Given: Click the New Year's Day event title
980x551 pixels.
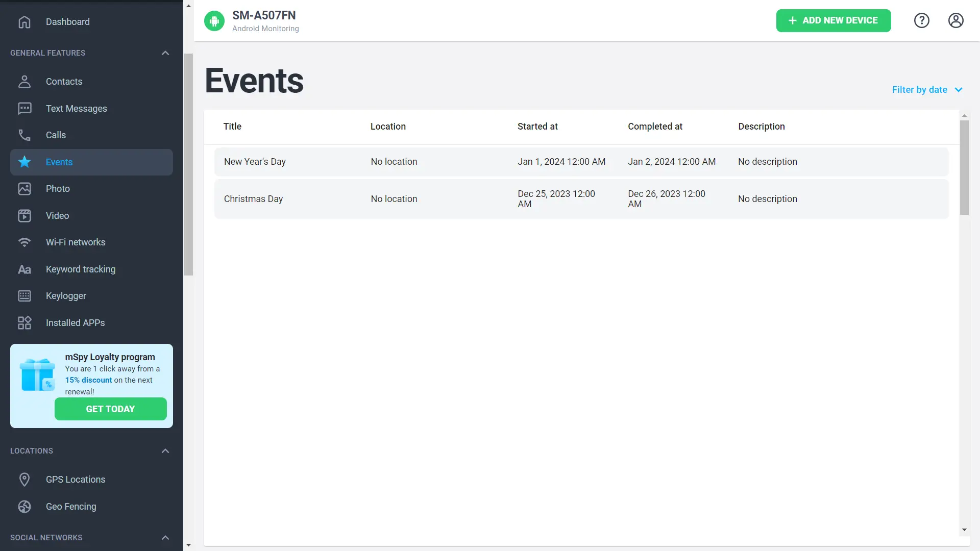Looking at the screenshot, I should coord(255,162).
